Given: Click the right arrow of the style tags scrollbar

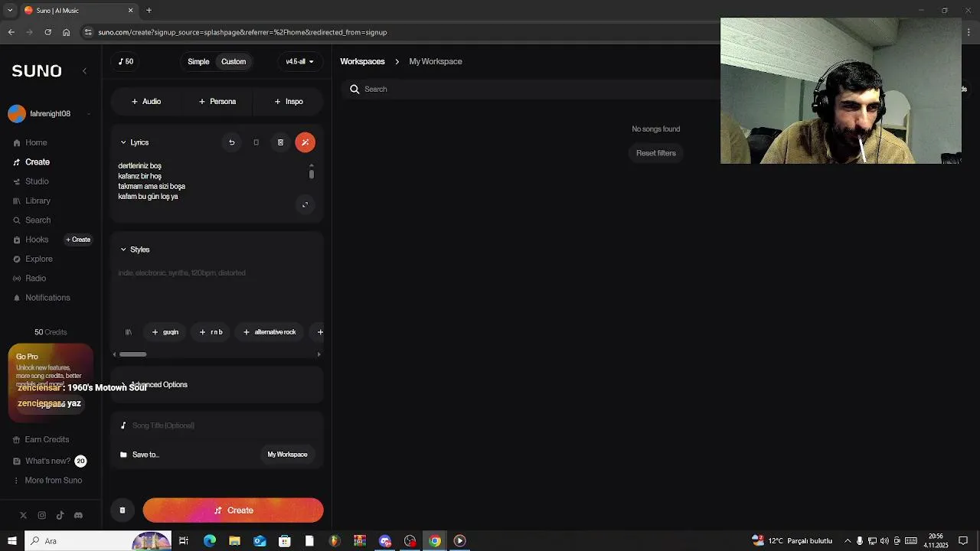Looking at the screenshot, I should click(319, 354).
